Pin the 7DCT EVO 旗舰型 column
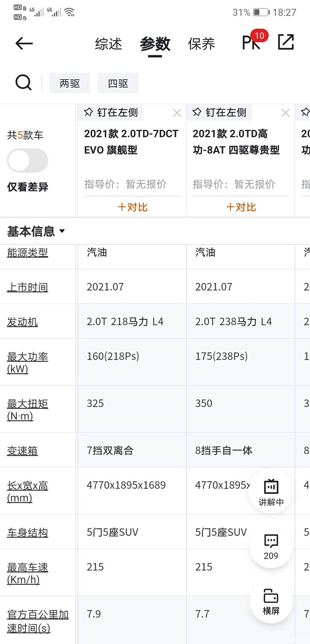The image size is (310, 644). pos(111,113)
